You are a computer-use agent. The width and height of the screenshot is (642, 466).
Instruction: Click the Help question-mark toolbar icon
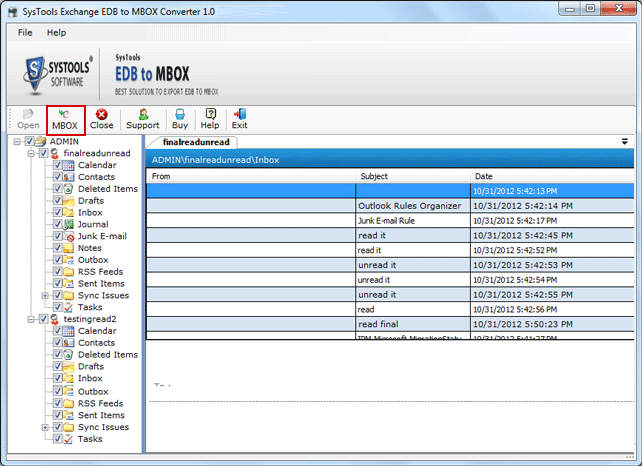[x=210, y=114]
